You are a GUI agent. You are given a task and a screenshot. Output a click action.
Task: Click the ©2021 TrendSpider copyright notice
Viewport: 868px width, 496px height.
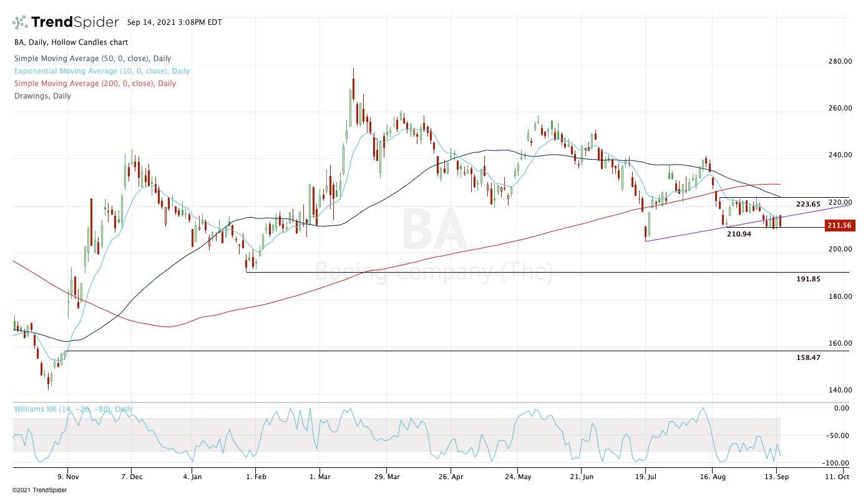[x=39, y=490]
